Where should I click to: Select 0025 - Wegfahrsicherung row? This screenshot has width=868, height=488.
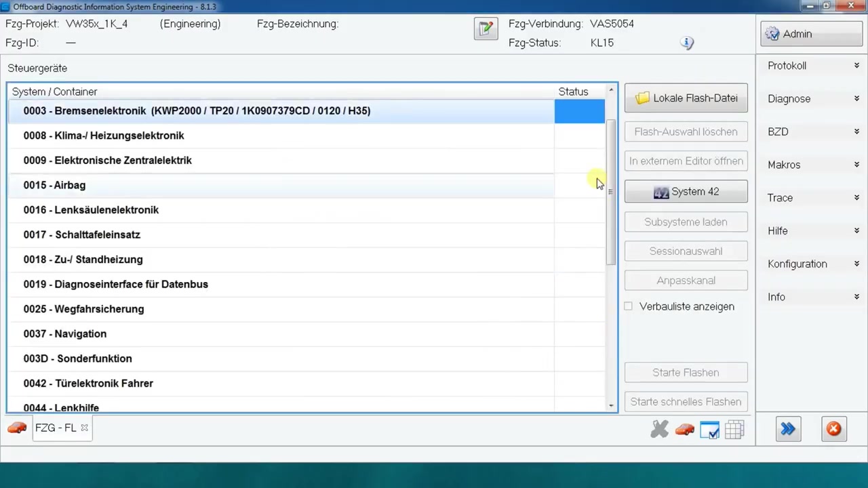click(307, 309)
